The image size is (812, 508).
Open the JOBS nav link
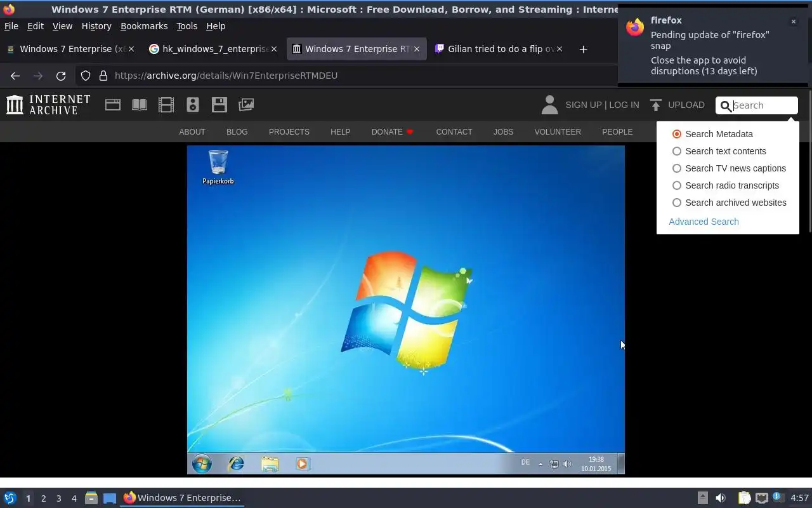click(503, 132)
